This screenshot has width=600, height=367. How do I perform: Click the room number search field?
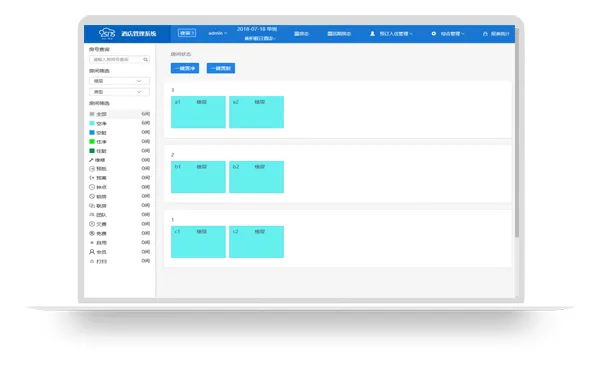(119, 60)
